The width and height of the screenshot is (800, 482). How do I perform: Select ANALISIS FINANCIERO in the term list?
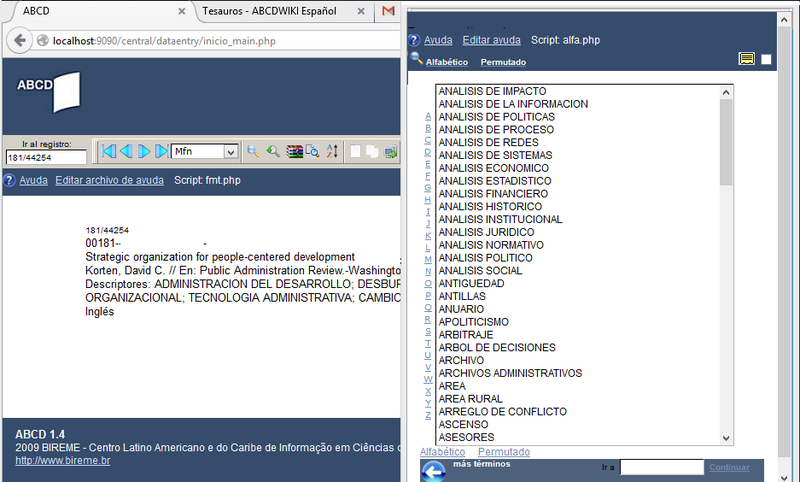point(492,194)
